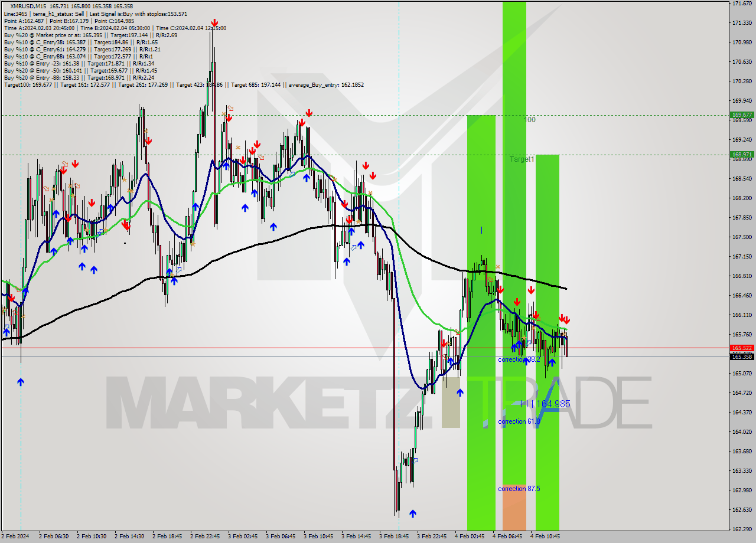Click the green 169.677 price tag on axis
The width and height of the screenshot is (756, 543).
point(742,115)
